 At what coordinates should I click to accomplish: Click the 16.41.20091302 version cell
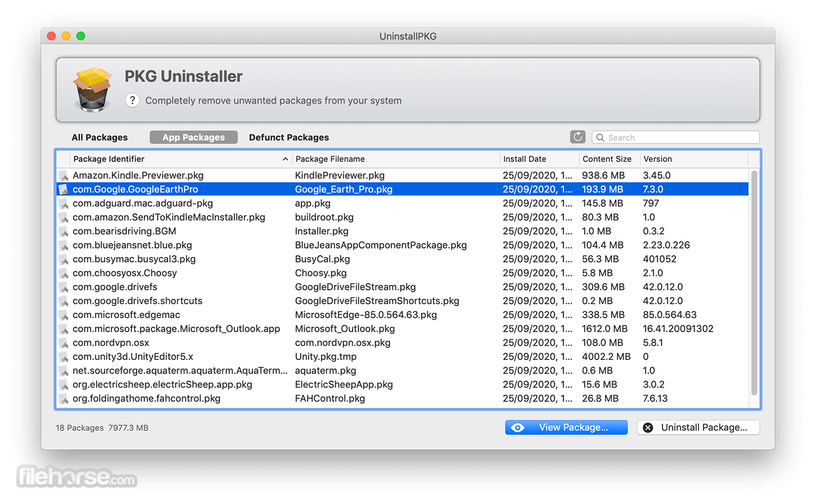(678, 329)
